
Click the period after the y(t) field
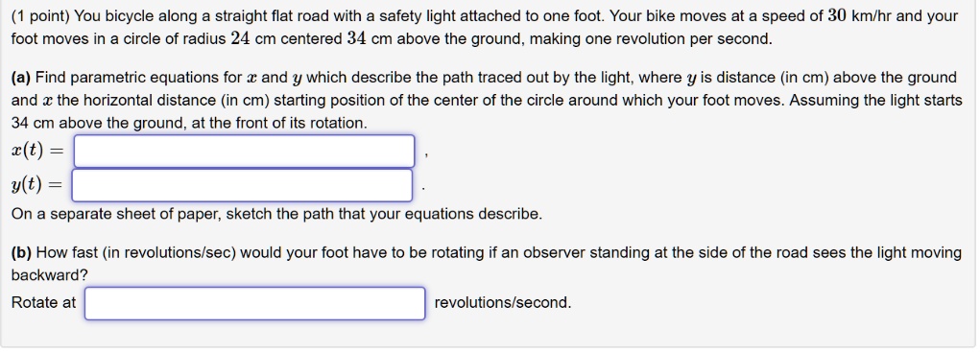423,189
